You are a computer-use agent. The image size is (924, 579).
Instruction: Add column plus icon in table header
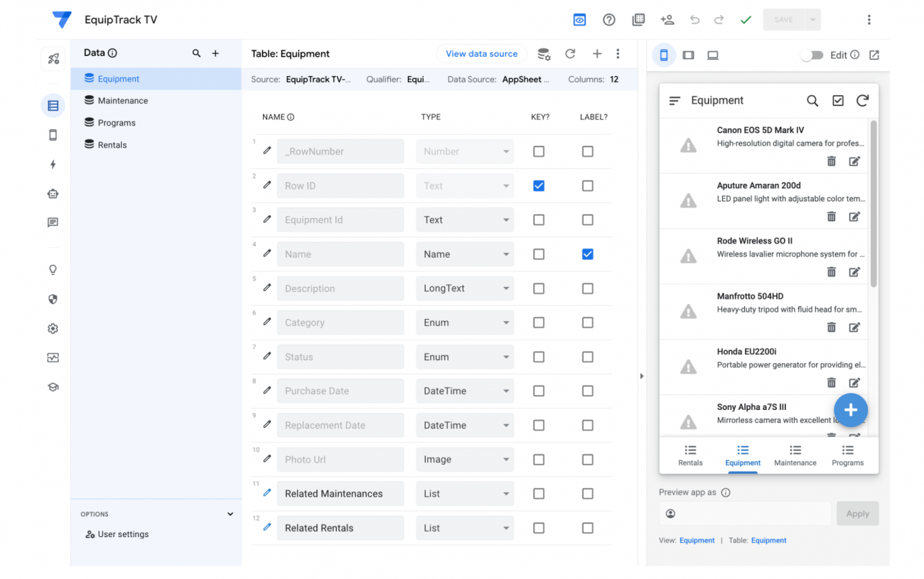(x=597, y=53)
